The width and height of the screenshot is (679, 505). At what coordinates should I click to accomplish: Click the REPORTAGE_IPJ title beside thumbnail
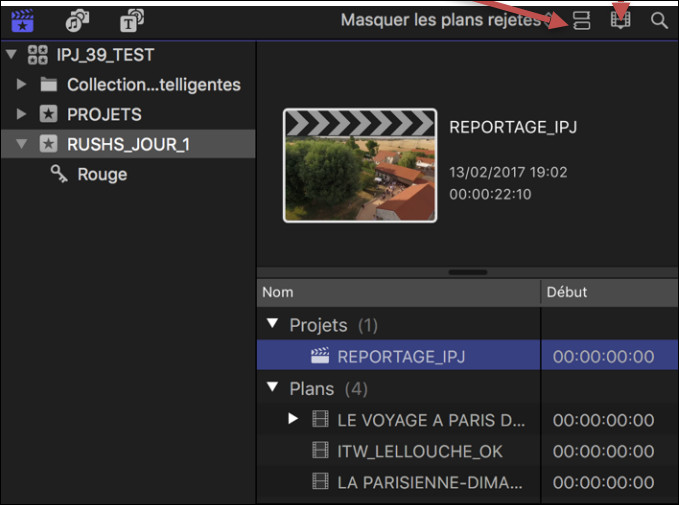[513, 127]
